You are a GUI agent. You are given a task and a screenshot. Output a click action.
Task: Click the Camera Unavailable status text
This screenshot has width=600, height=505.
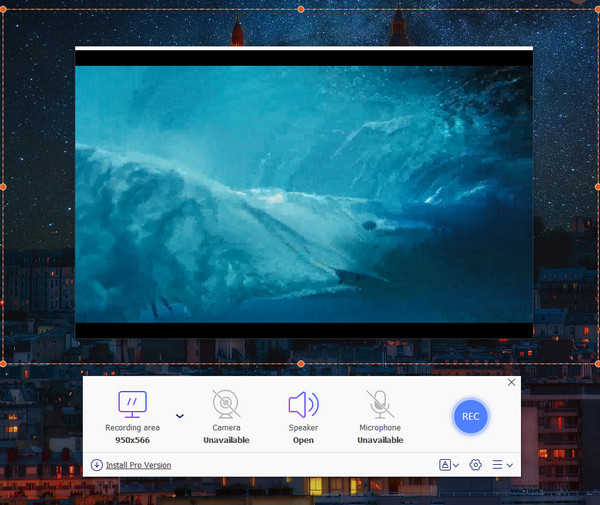226,440
